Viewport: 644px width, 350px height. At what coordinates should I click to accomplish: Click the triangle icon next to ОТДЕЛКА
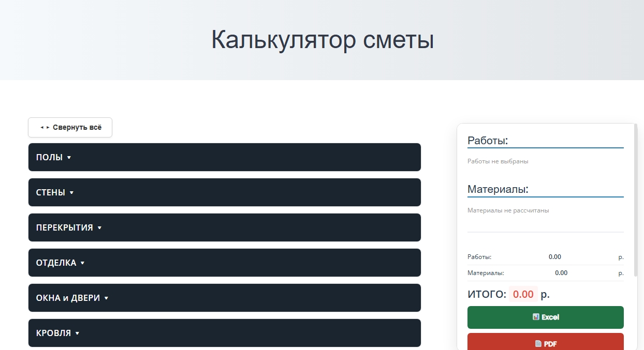pos(81,263)
